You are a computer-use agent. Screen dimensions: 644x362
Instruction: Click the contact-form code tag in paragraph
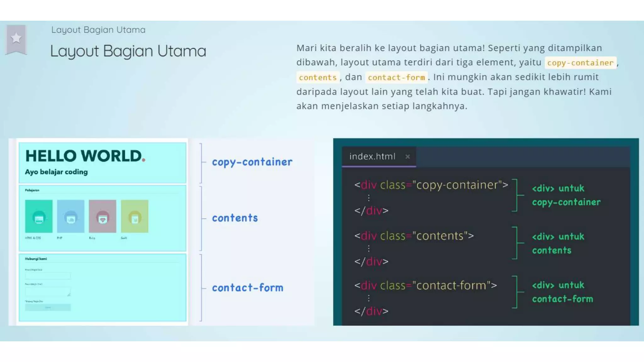point(396,77)
